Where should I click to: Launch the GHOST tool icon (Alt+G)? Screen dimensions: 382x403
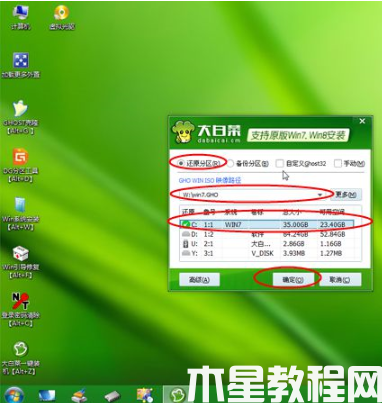click(21, 117)
